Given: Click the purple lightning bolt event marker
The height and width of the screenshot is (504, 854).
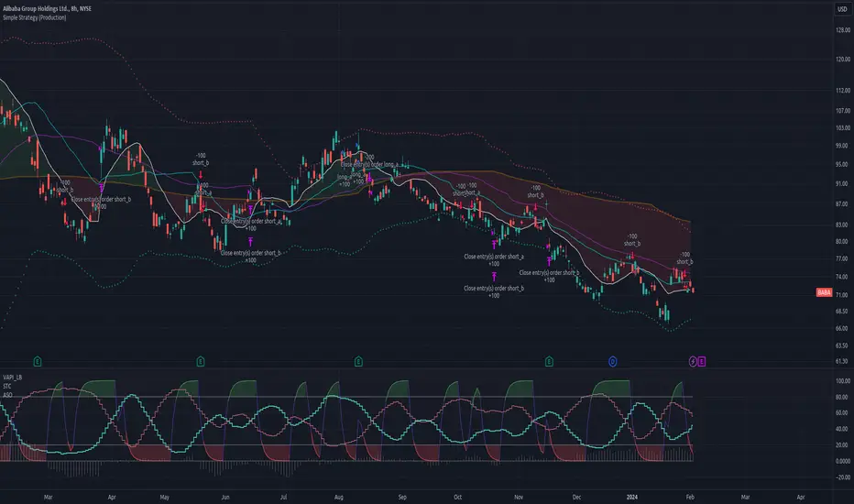Looking at the screenshot, I should tap(693, 361).
